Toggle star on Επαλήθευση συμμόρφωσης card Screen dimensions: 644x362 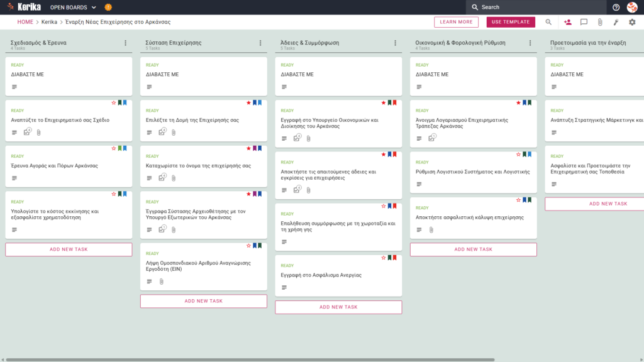[x=384, y=206]
